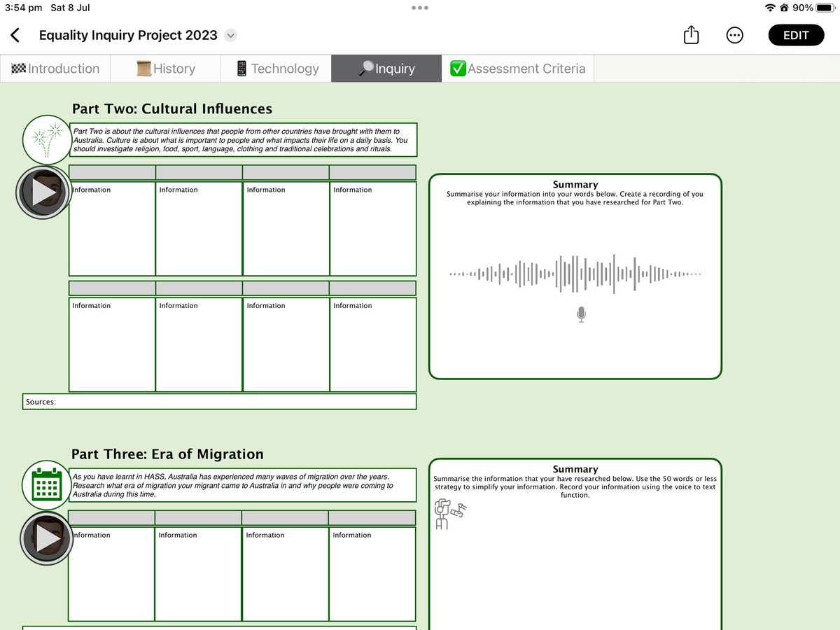This screenshot has width=840, height=630.
Task: Switch to the Introduction tab
Action: 56,69
